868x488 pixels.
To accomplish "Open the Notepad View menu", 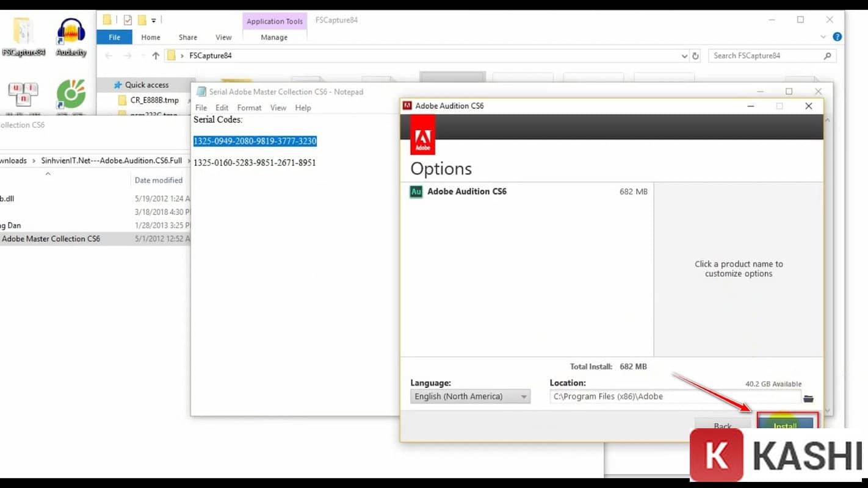I will 278,107.
